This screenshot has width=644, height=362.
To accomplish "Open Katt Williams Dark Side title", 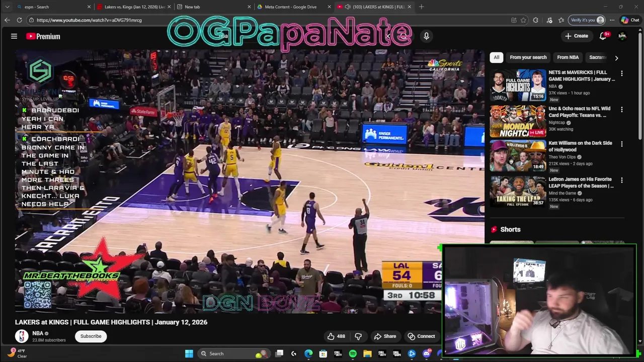I will coord(580,146).
